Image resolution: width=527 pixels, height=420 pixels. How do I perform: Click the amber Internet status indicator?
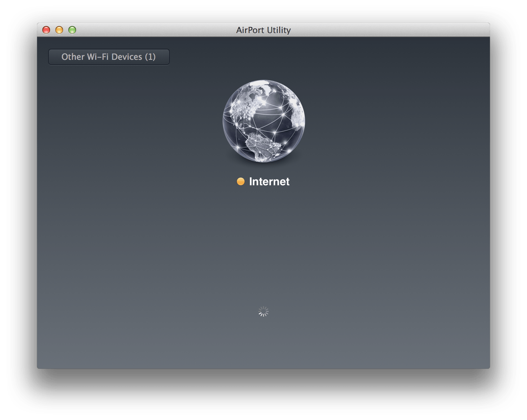tap(241, 182)
